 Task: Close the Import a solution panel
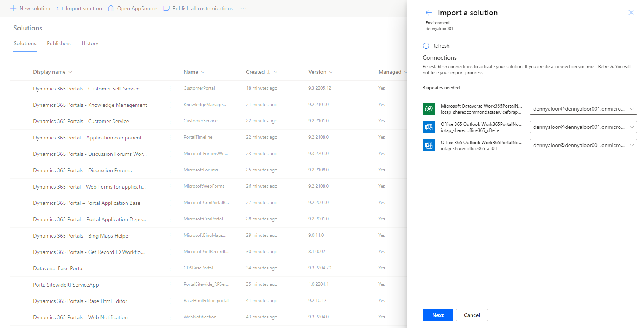tap(631, 13)
